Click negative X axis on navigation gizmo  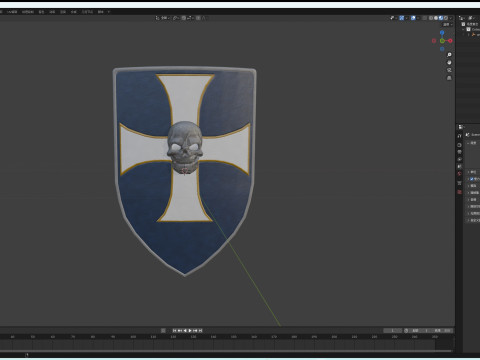434,41
